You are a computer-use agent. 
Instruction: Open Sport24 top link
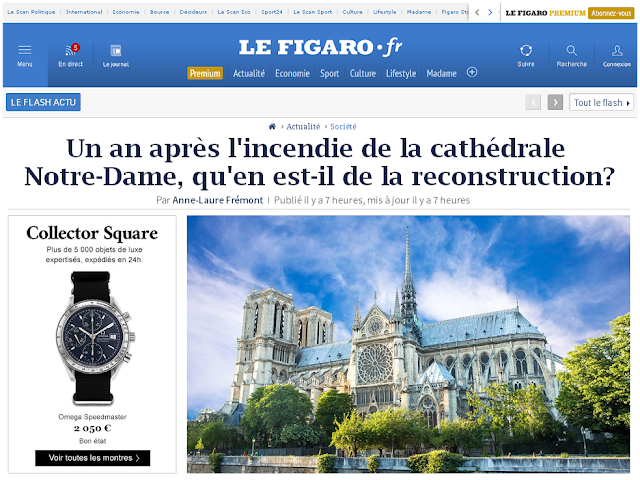click(x=272, y=12)
